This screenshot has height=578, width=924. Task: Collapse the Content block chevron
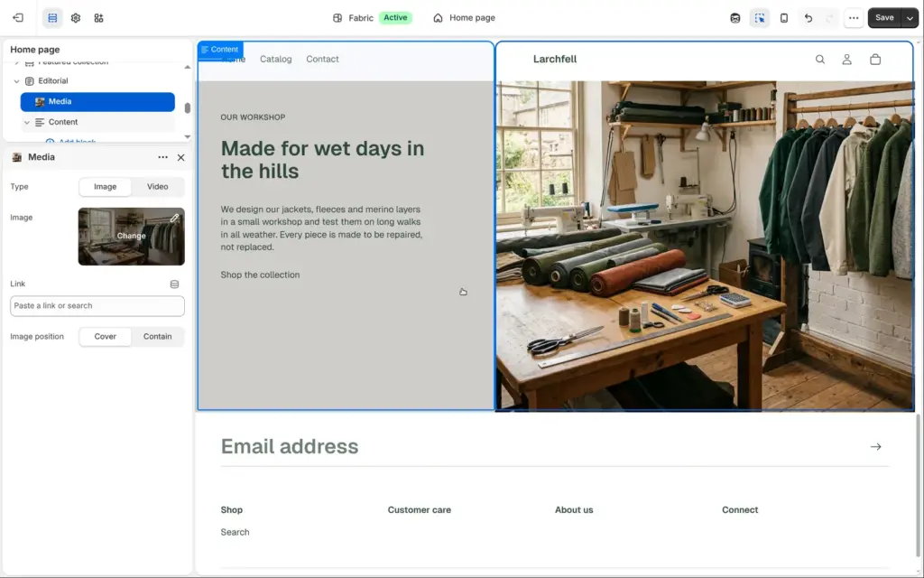(26, 122)
